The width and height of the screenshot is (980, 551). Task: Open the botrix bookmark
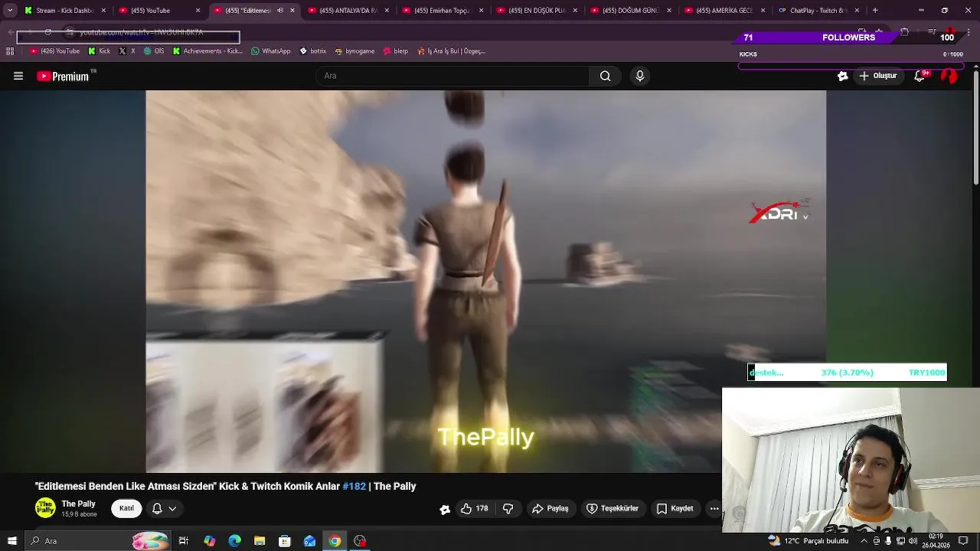313,51
